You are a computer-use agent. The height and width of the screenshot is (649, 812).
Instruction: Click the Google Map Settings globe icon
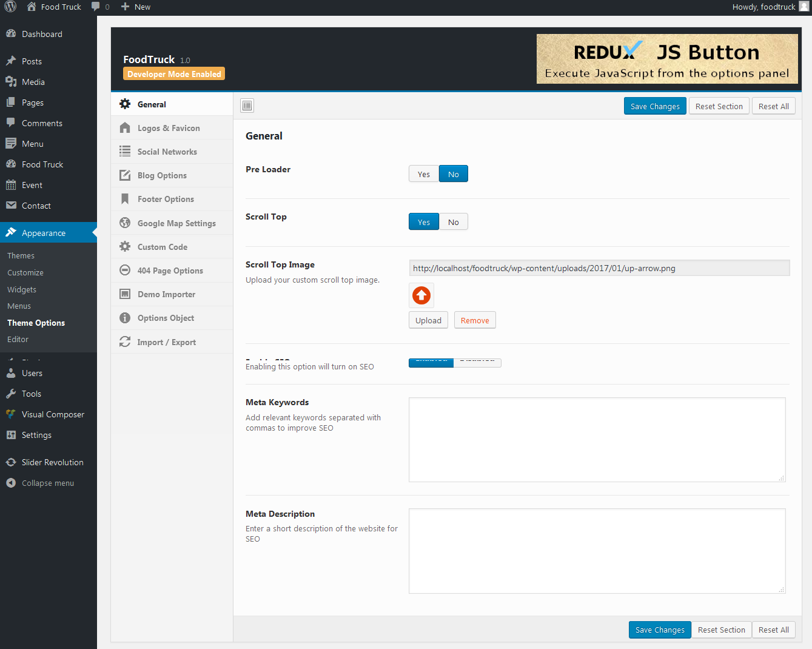coord(125,223)
